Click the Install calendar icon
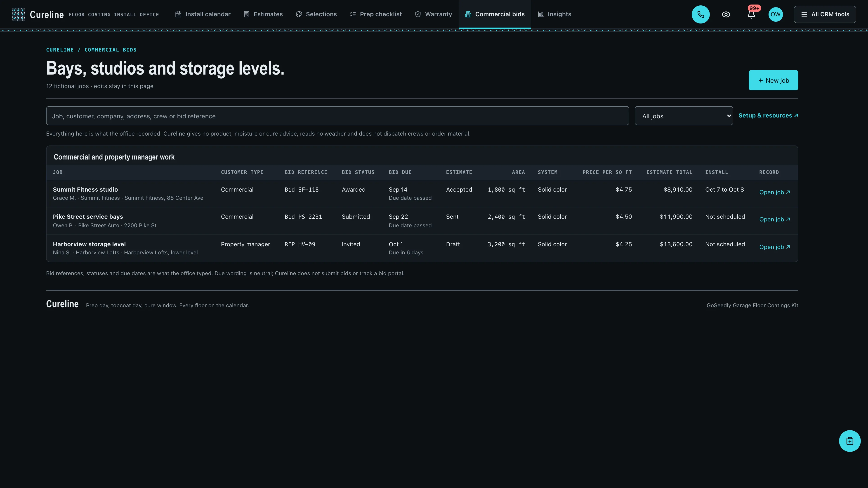 click(x=178, y=14)
